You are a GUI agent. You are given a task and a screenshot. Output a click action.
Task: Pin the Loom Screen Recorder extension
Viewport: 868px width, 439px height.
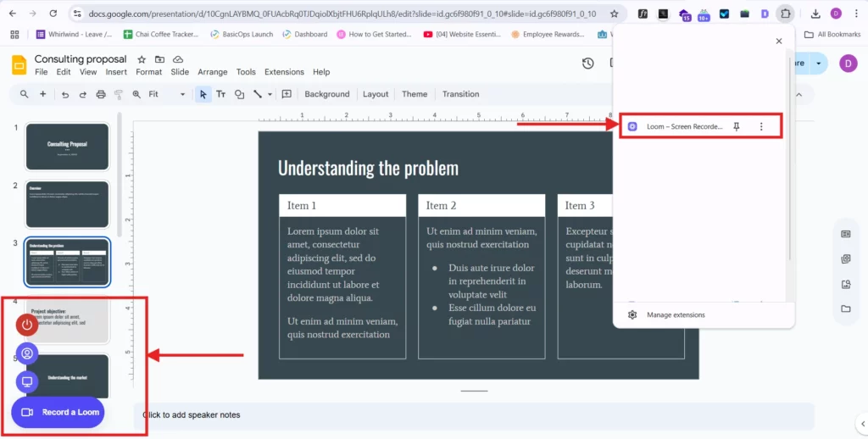coord(737,127)
